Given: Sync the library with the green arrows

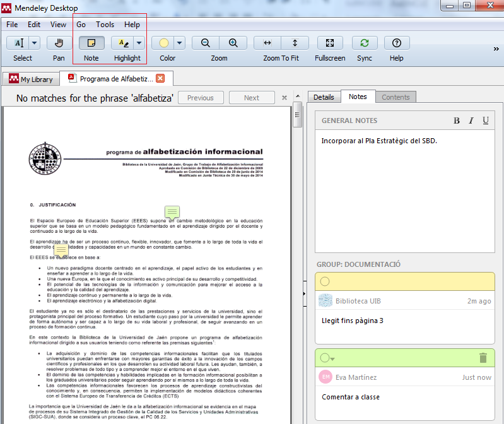Looking at the screenshot, I should click(365, 43).
